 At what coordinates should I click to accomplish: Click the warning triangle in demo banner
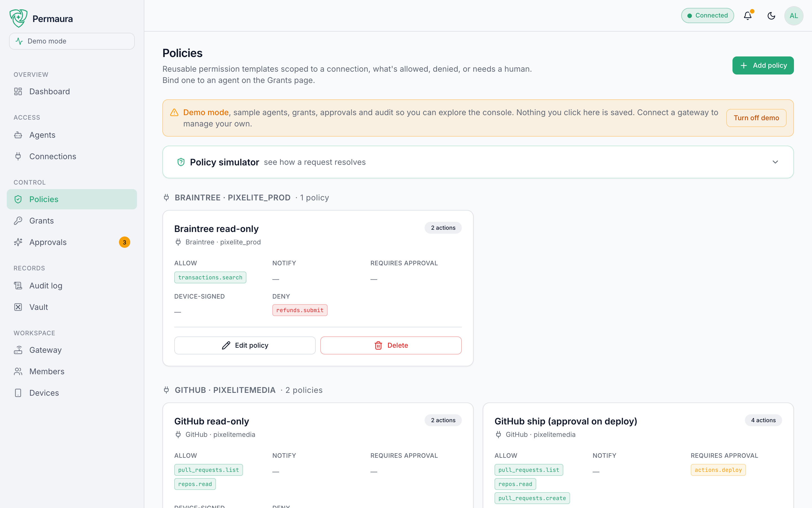pyautogui.click(x=174, y=113)
